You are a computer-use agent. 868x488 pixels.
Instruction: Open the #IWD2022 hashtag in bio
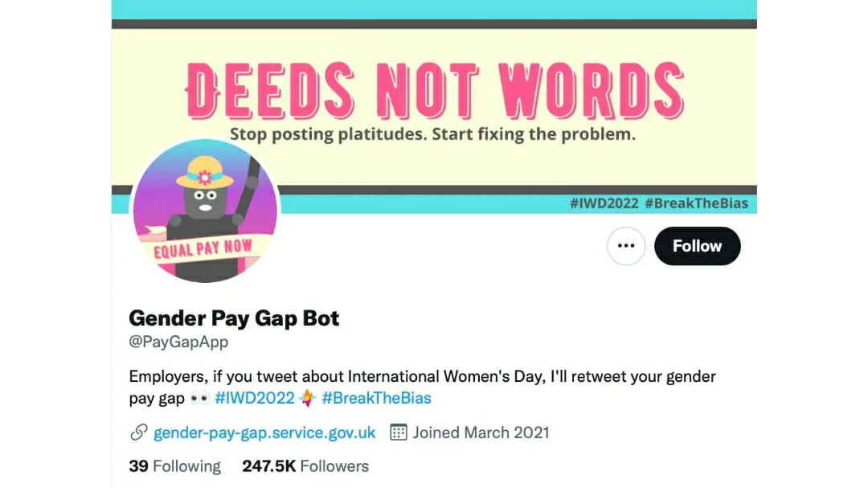click(x=255, y=398)
